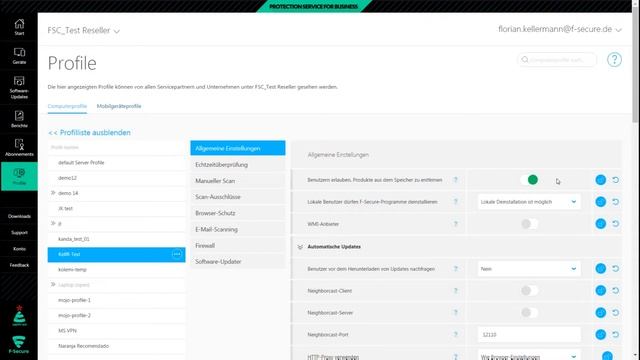640x360 pixels.
Task: Click the Profilliste ausblenden link
Action: pos(89,133)
